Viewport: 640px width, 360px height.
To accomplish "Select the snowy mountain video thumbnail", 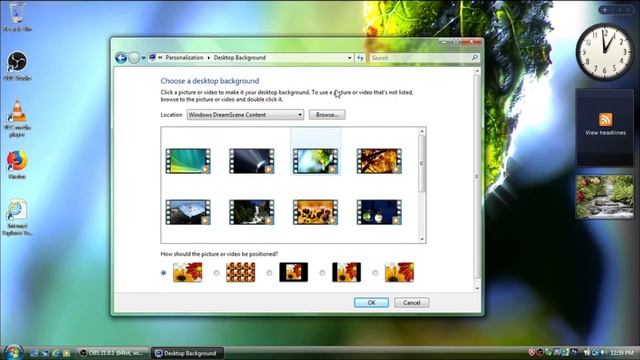I will point(188,212).
